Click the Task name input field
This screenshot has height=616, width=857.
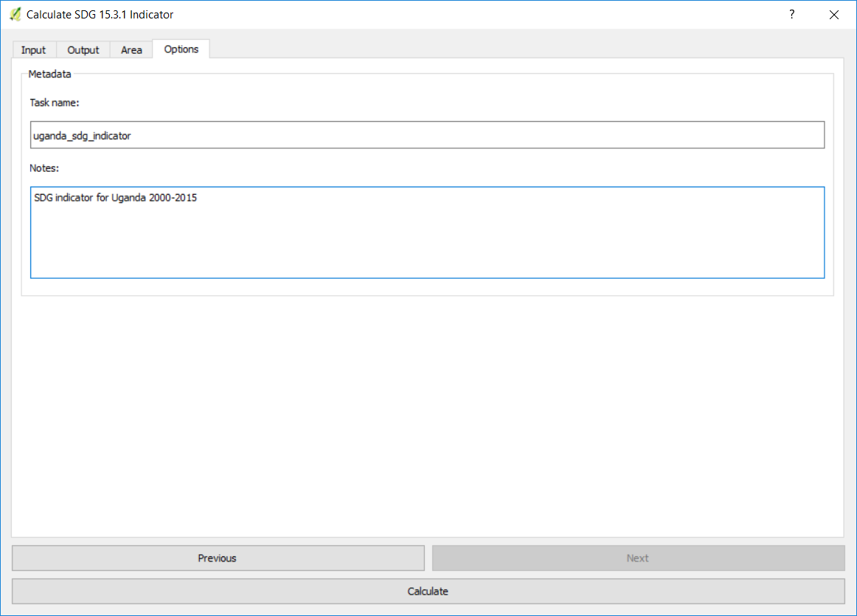427,135
